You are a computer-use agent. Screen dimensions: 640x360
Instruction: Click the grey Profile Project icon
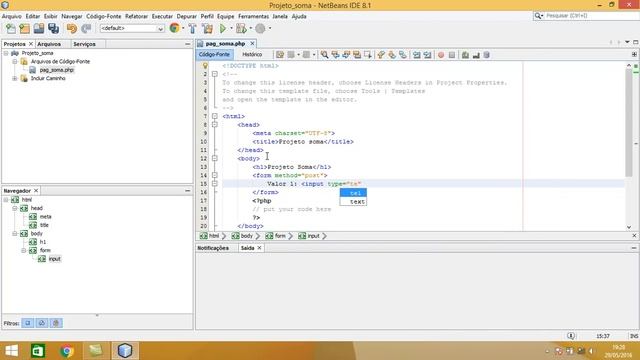260,28
